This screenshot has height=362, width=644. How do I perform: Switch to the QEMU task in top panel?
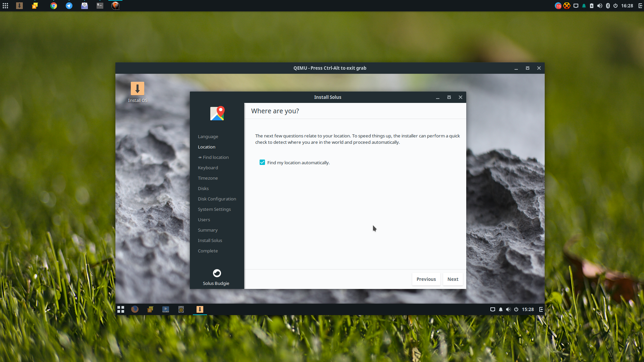click(x=115, y=6)
